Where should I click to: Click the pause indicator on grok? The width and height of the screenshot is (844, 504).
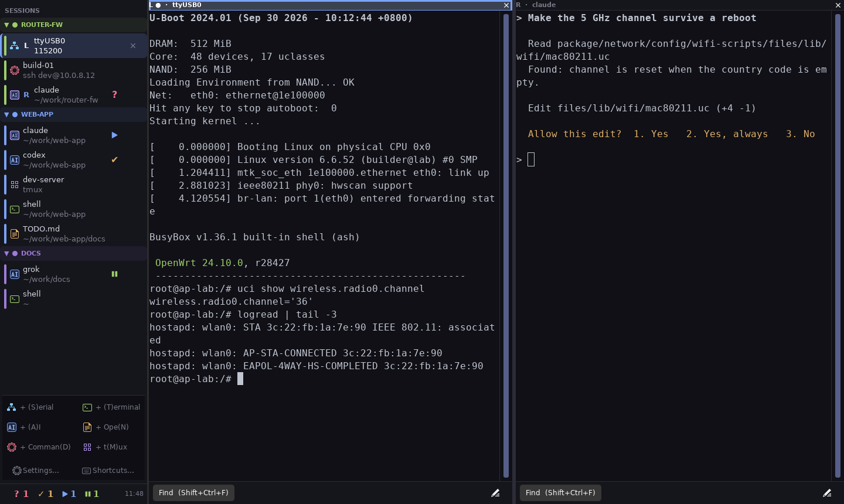coord(114,274)
